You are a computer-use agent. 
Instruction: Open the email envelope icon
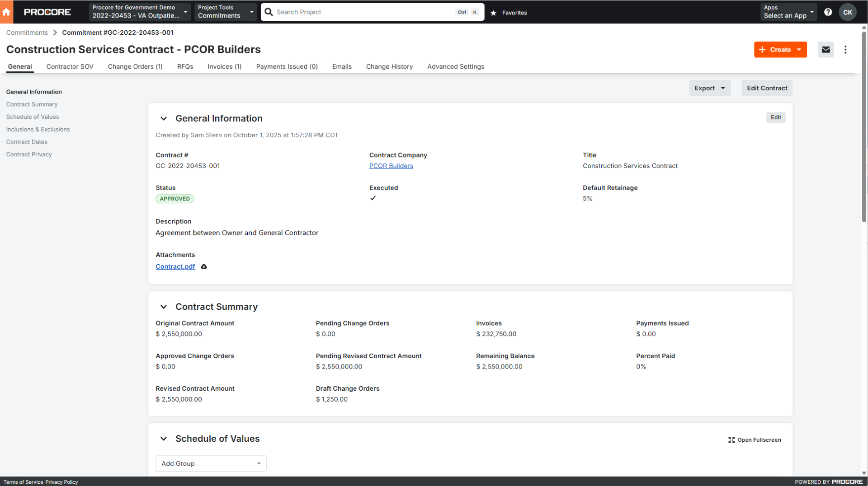[826, 50]
